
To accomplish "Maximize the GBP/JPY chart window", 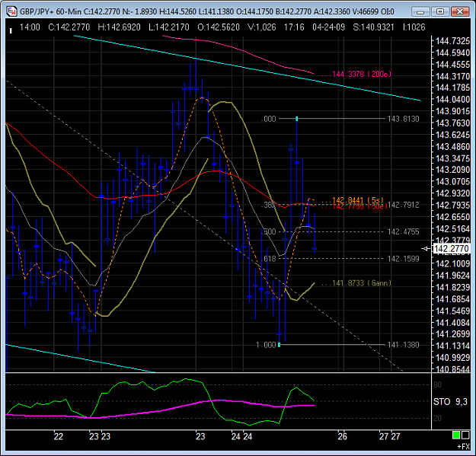I will [440, 12].
